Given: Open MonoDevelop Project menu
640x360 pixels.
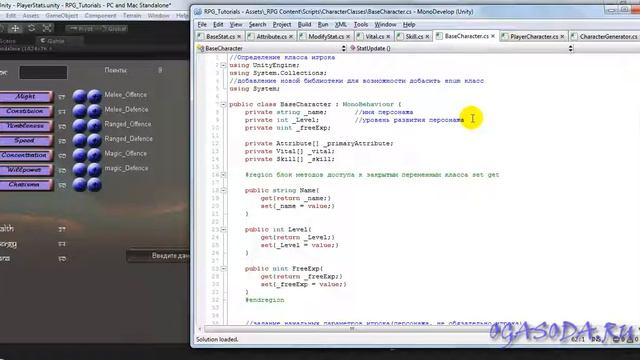Looking at the screenshot, I should click(x=282, y=24).
